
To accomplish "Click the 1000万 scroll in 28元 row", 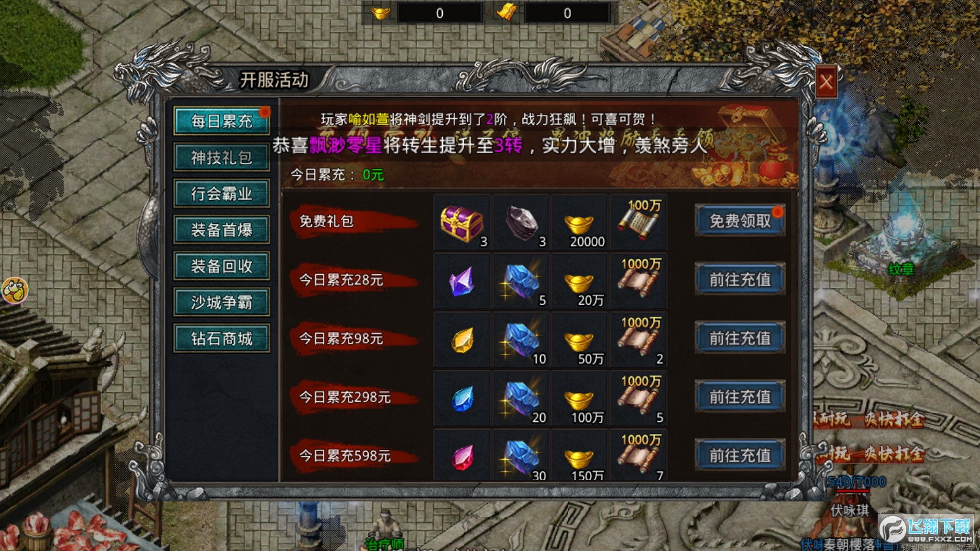I will click(638, 280).
